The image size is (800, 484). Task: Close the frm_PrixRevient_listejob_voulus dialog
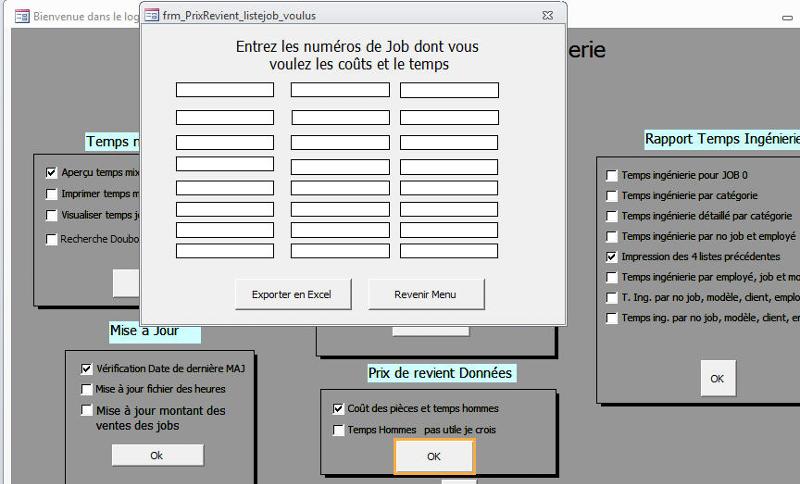click(x=547, y=16)
